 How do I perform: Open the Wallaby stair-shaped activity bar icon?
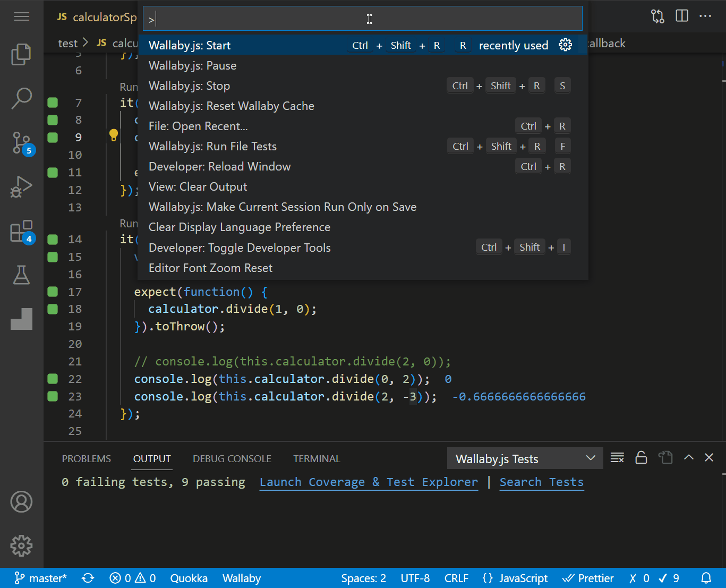click(21, 319)
